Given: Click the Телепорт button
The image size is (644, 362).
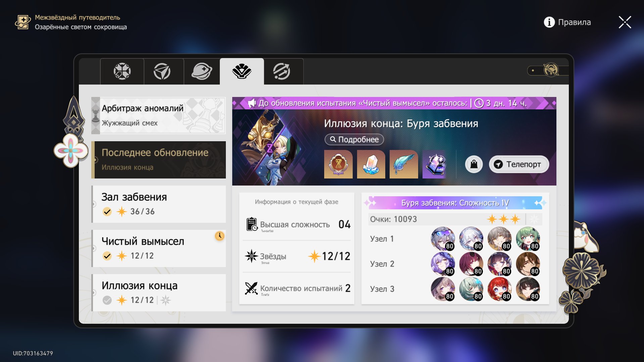Looking at the screenshot, I should tap(519, 164).
